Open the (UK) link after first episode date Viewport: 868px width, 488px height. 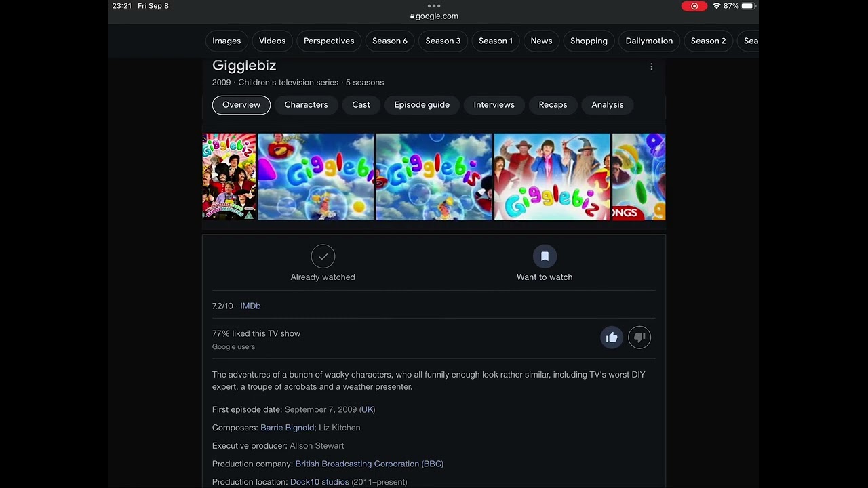click(367, 410)
